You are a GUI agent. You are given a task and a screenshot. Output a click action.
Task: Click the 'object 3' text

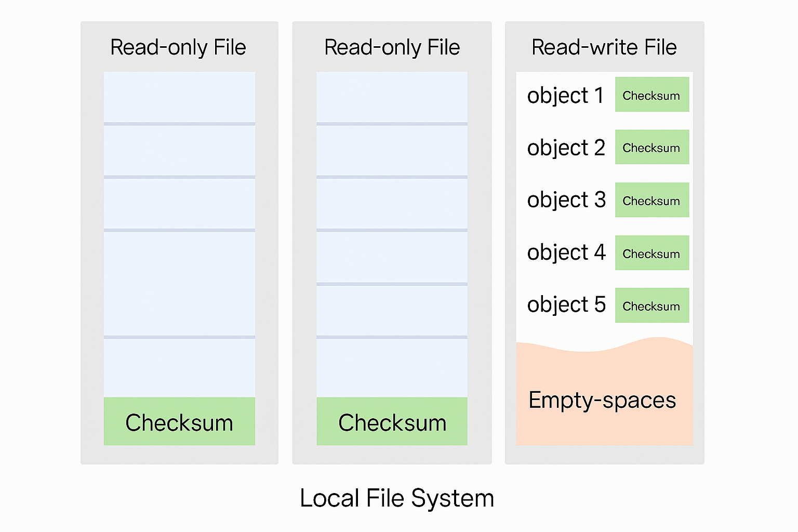click(566, 200)
